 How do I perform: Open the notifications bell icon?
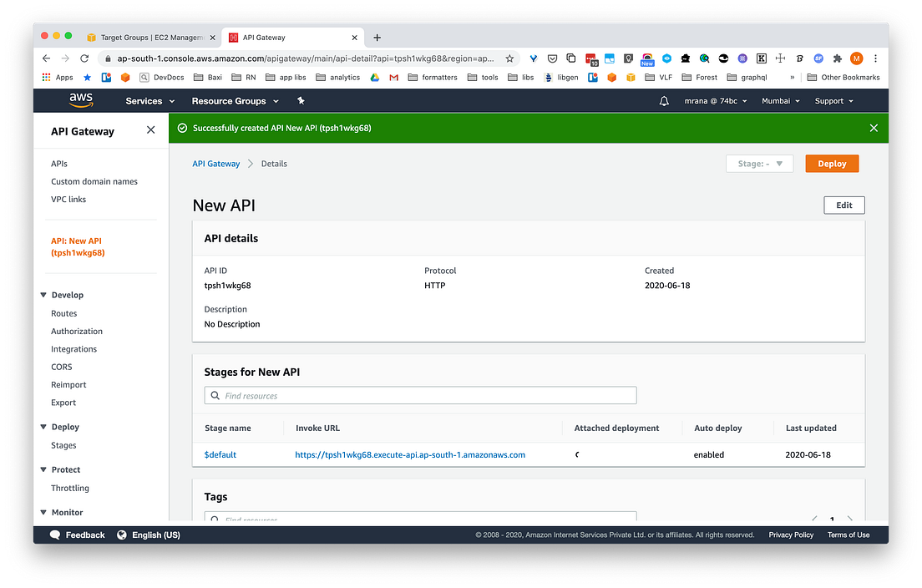click(663, 100)
